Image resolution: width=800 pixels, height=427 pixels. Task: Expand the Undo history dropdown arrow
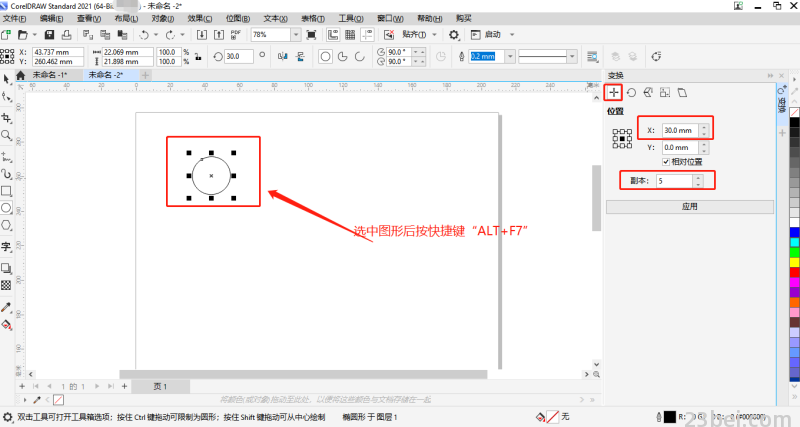point(156,35)
